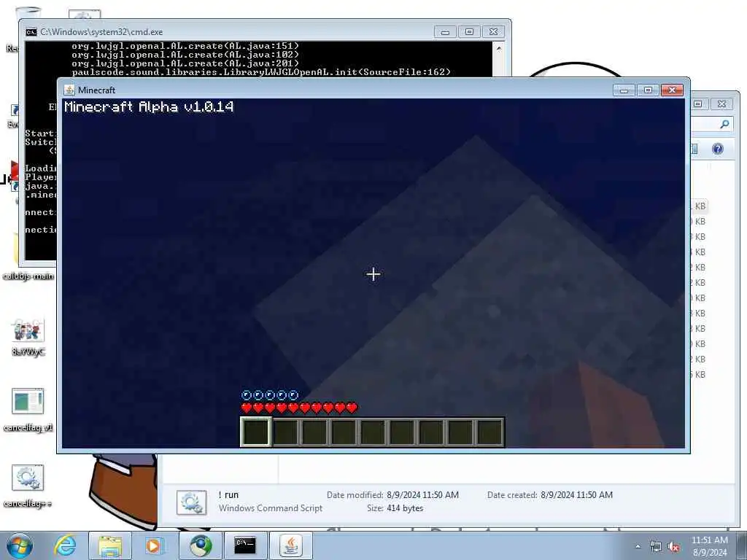
Task: Click the Minecraft window Java title icon
Action: (x=69, y=90)
